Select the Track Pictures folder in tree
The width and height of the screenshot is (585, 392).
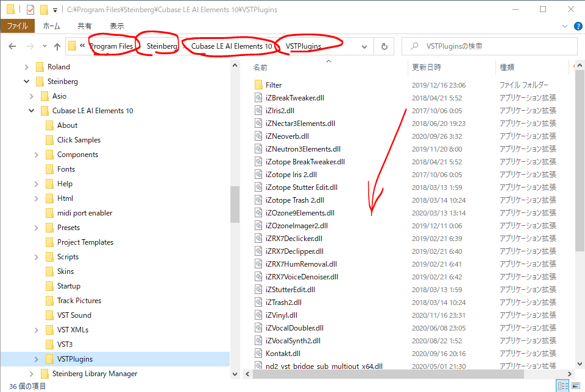click(x=79, y=301)
